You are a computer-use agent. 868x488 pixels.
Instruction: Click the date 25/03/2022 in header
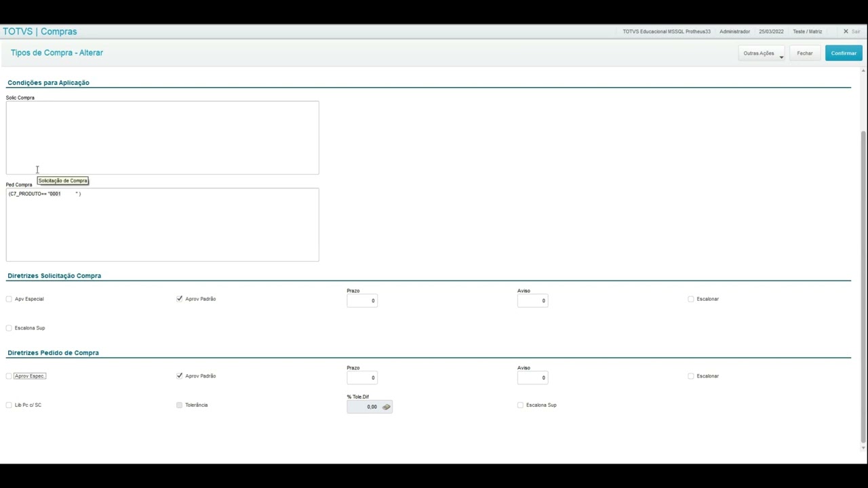pos(771,32)
